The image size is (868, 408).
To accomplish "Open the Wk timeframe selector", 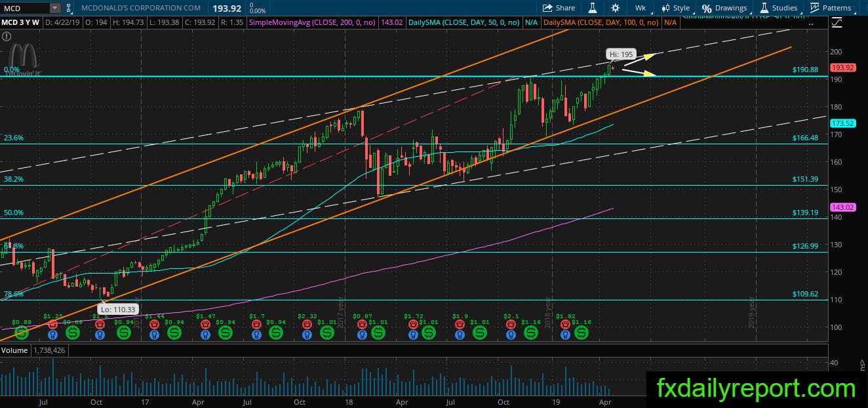I will 641,8.
